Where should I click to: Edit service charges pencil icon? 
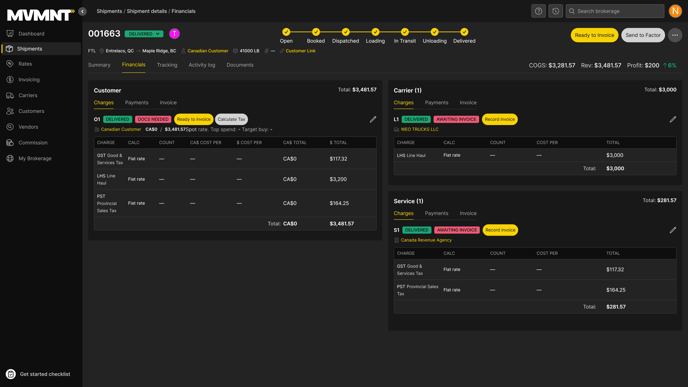point(673,230)
